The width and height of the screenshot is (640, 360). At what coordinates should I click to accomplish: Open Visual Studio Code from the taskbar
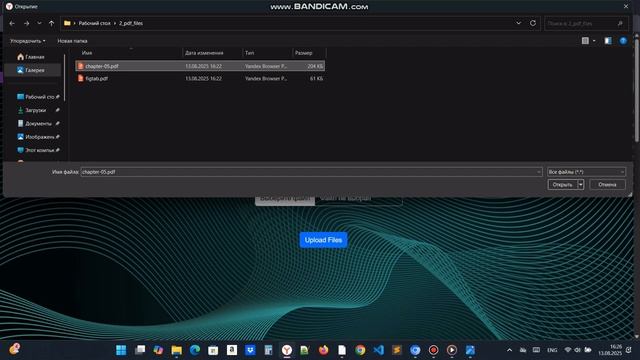coord(378,350)
